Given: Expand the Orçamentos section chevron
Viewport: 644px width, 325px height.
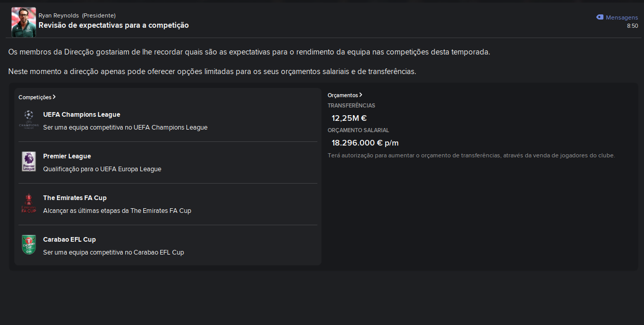Looking at the screenshot, I should [361, 95].
